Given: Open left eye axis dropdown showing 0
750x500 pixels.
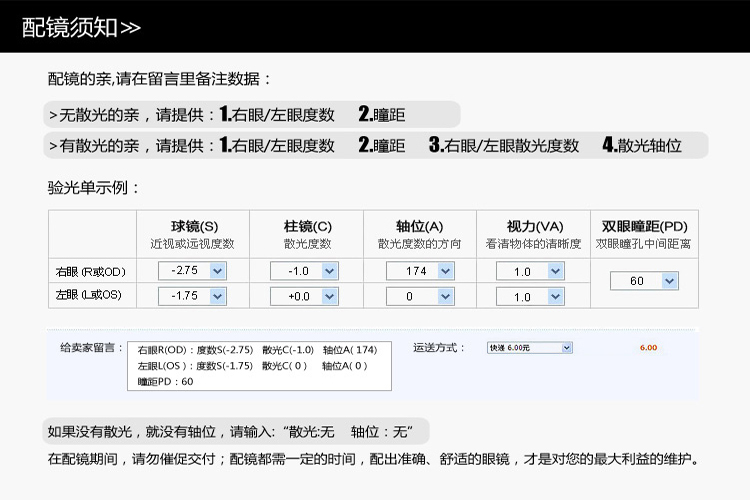Looking at the screenshot, I should pos(420,296).
